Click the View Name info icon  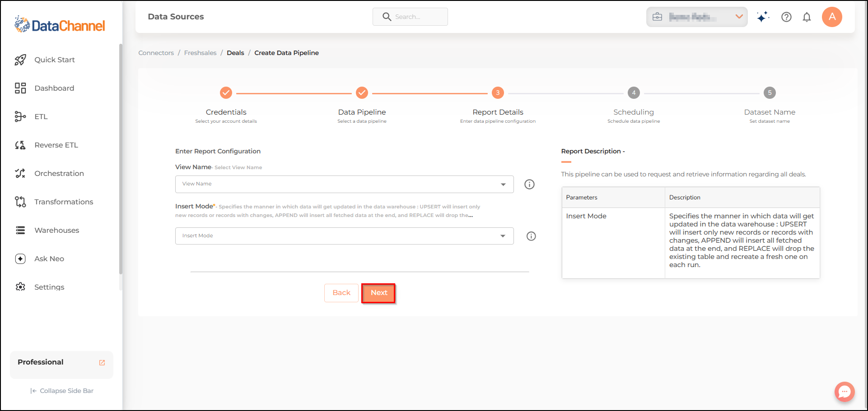point(529,184)
